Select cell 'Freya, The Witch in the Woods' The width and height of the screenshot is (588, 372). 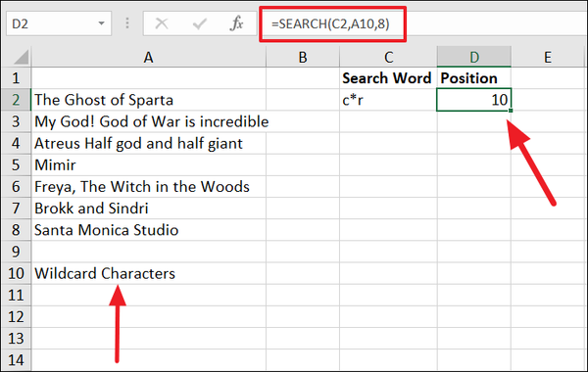pyautogui.click(x=149, y=187)
